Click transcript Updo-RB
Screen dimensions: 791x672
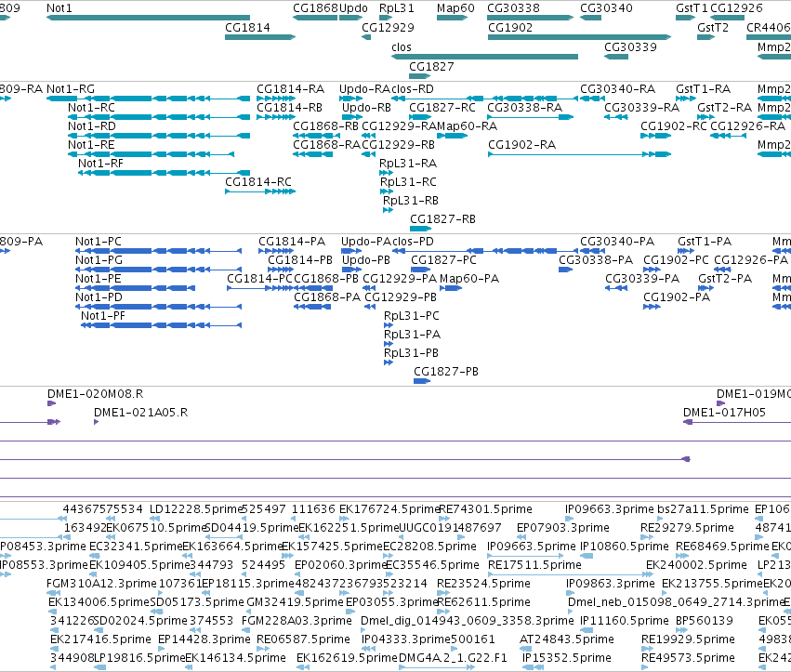352,117
